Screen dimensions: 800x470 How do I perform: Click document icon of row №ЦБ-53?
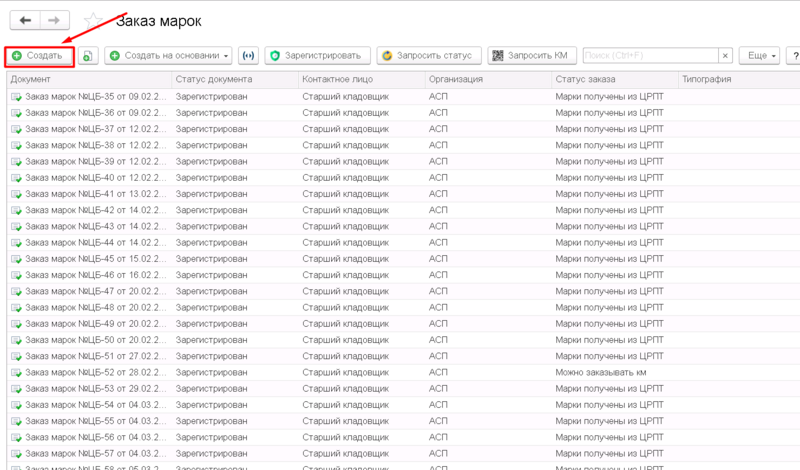click(x=16, y=389)
